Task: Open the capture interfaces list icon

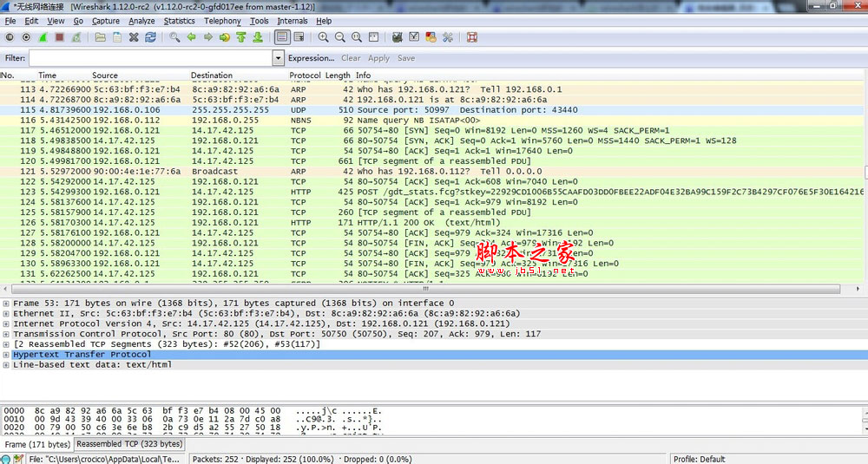Action: point(10,37)
